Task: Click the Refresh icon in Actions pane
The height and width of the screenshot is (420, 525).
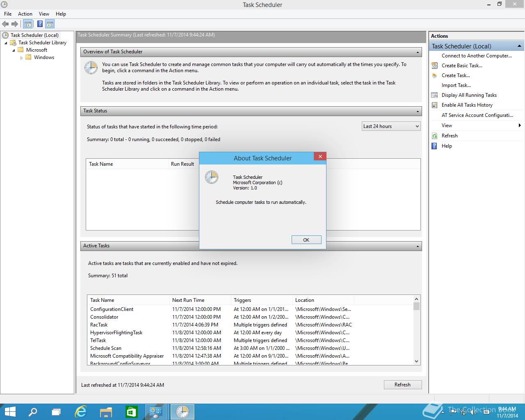Action: click(434, 136)
